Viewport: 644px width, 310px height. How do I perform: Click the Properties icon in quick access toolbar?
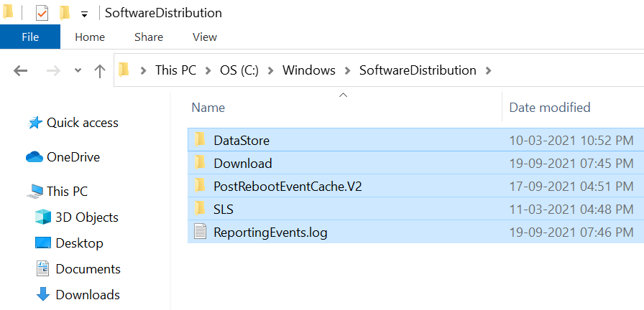click(x=42, y=13)
